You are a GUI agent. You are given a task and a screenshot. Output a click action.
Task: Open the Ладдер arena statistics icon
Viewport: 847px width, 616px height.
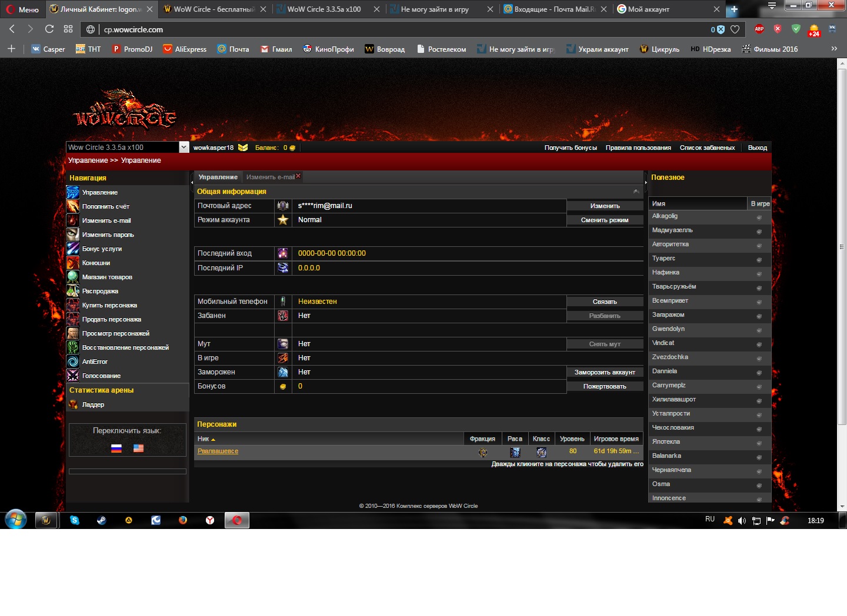click(x=73, y=404)
